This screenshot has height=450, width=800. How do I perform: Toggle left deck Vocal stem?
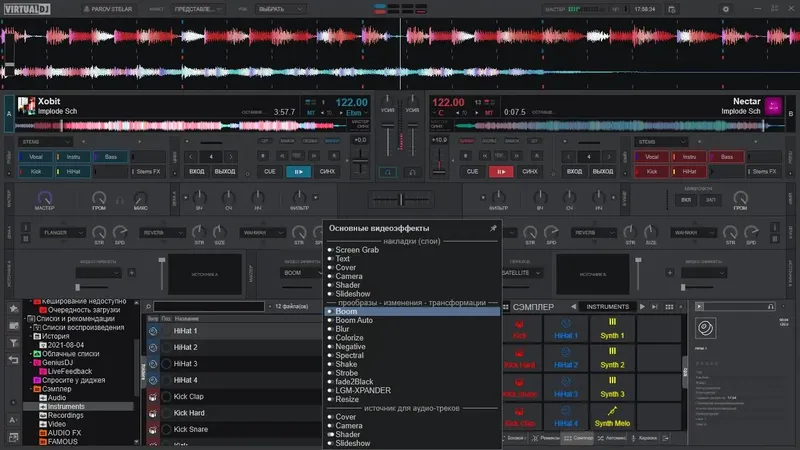click(35, 157)
